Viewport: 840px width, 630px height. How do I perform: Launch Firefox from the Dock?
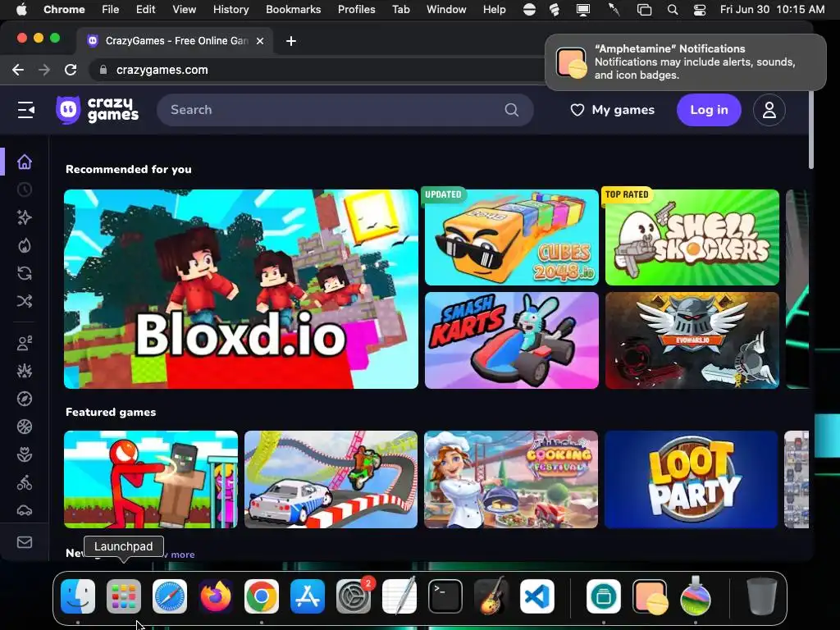pyautogui.click(x=216, y=596)
